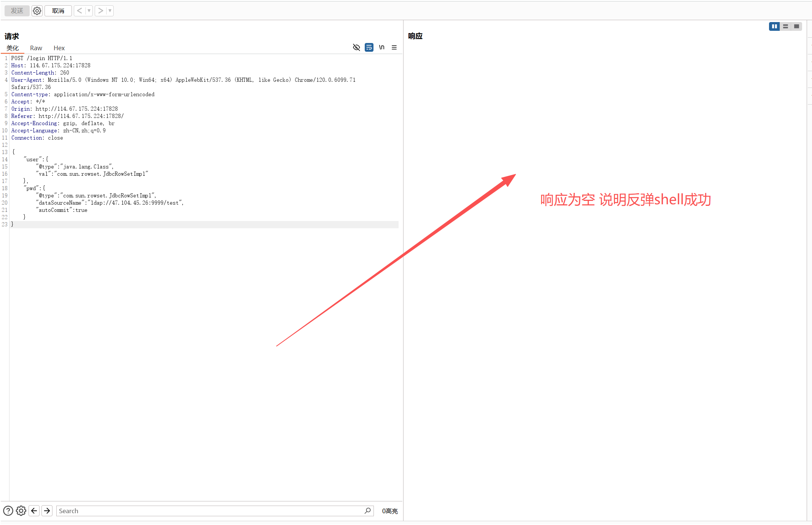Select the top-bottom split layout icon
This screenshot has height=525, width=812.
[x=785, y=26]
